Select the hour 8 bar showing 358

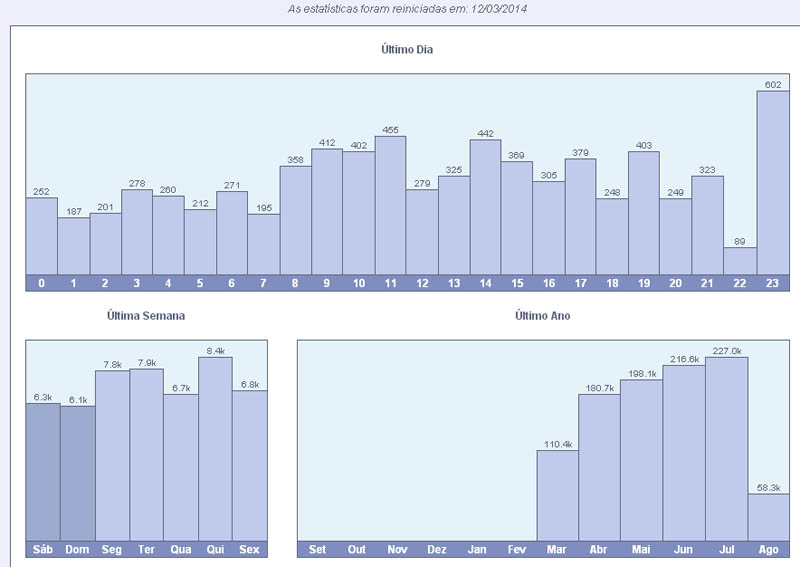click(295, 220)
